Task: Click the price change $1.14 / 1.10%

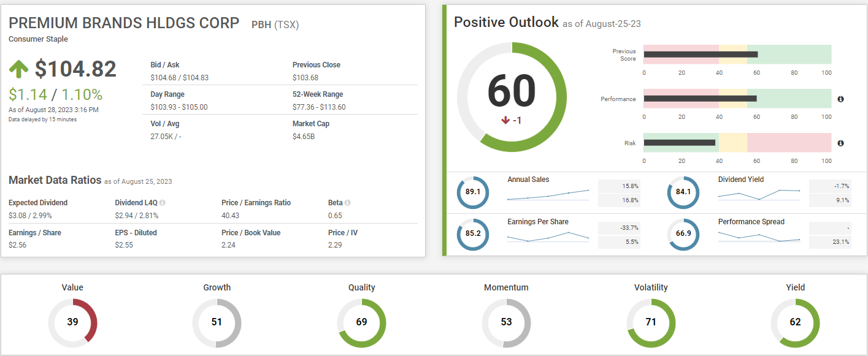Action: click(x=56, y=94)
